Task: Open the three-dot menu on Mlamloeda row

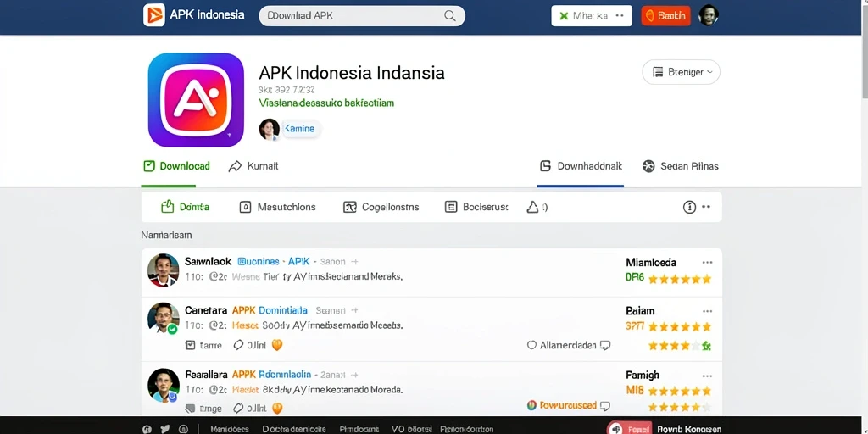Action: point(707,263)
